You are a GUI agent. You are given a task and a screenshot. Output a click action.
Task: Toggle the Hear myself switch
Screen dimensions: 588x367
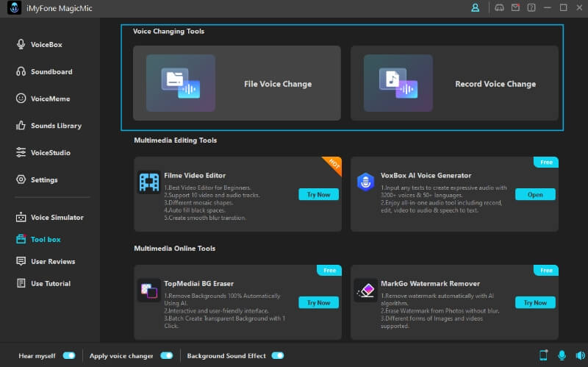[x=69, y=355]
